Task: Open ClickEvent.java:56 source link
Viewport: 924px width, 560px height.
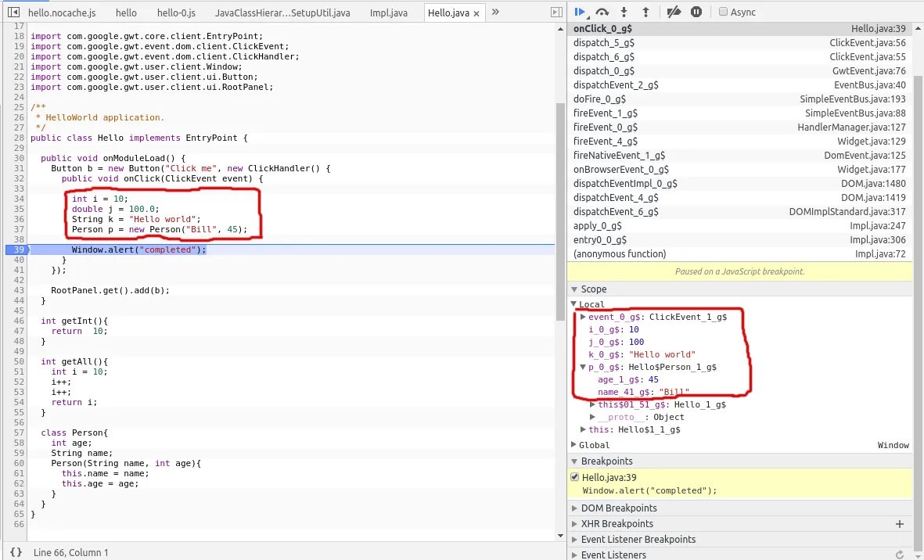Action: [x=868, y=42]
